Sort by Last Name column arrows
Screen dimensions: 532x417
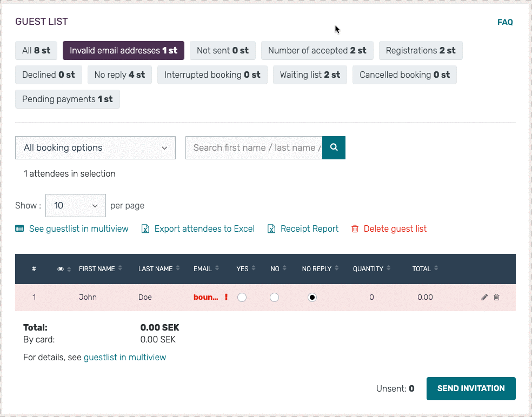pos(178,268)
